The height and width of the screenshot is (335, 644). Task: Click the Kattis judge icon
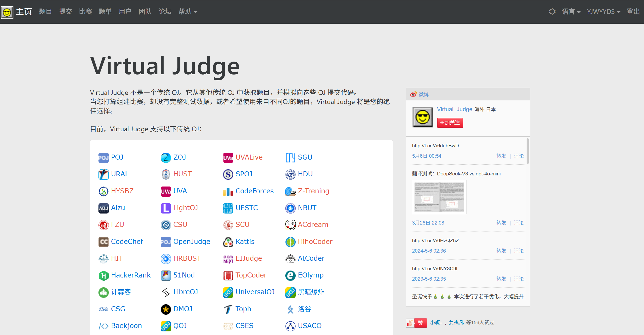pos(228,242)
